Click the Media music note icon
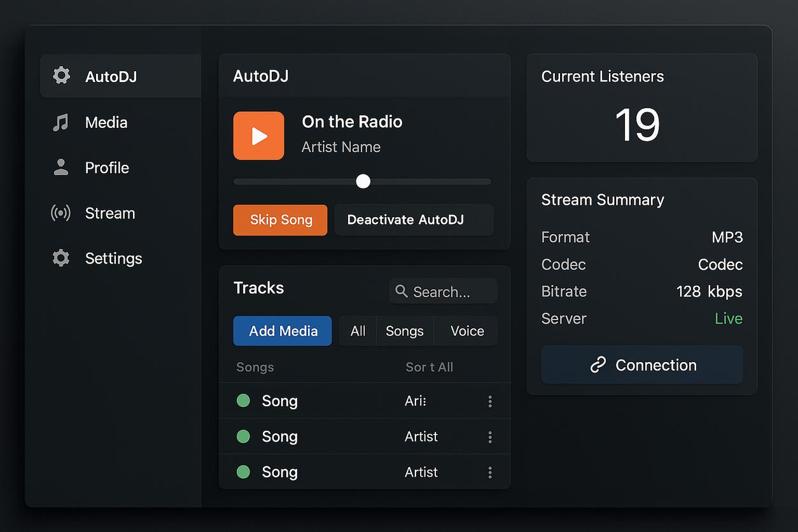The width and height of the screenshot is (798, 532). click(60, 122)
